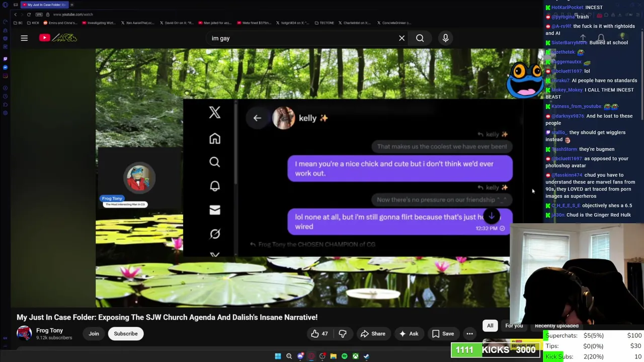Save the video to a playlist
Screen dimensions: 644x362
pyautogui.click(x=443, y=334)
